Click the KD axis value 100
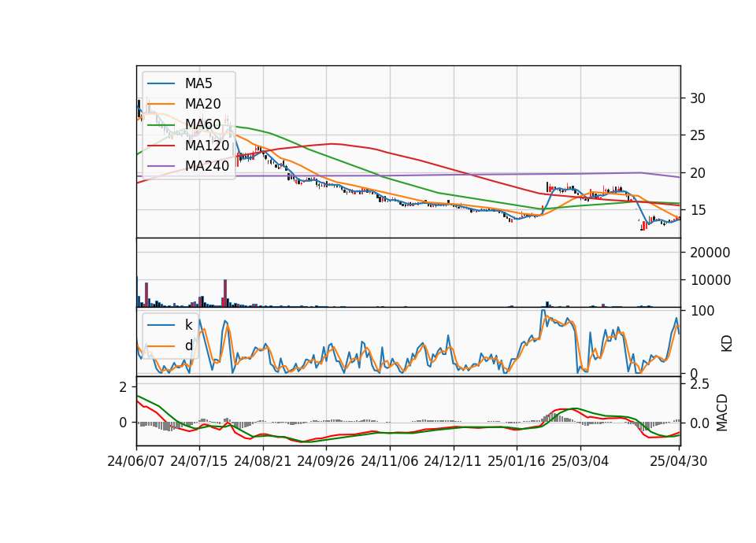The width and height of the screenshot is (756, 543). pos(702,312)
